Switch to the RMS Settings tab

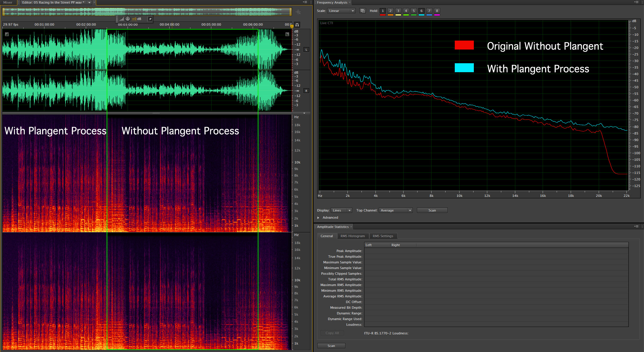point(383,236)
